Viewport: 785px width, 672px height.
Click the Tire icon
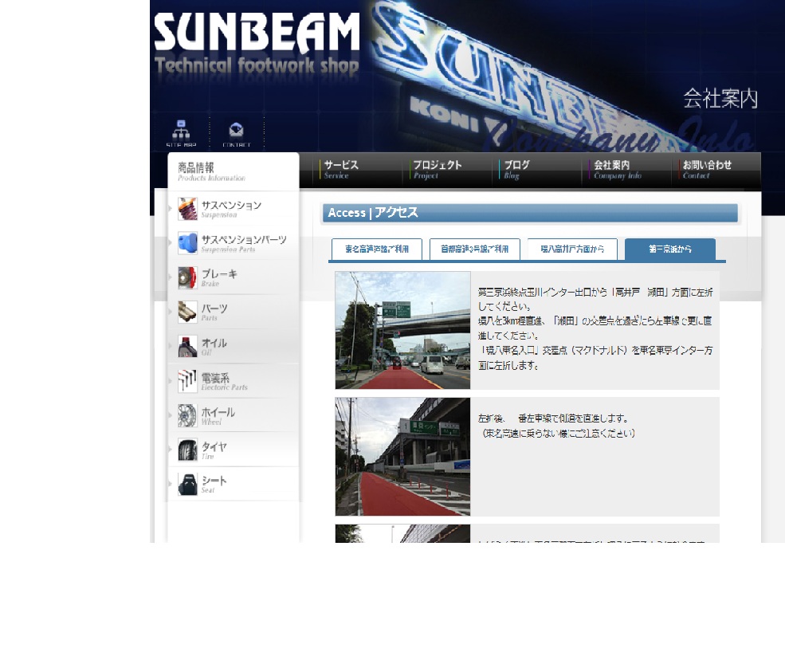click(188, 450)
